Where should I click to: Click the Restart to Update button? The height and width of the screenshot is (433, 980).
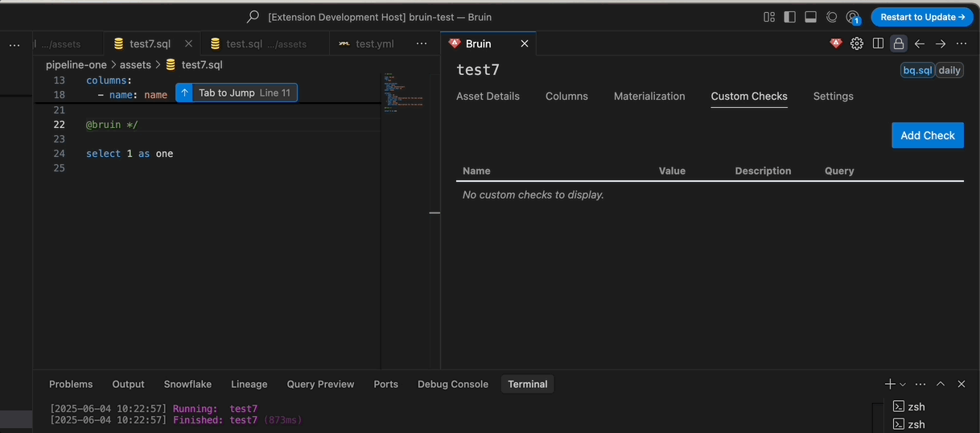tap(922, 17)
